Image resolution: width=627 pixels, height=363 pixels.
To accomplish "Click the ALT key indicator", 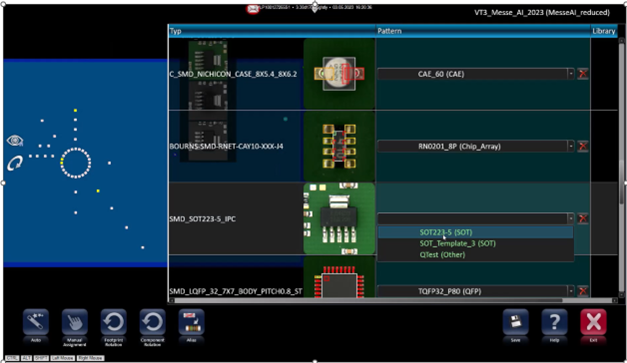I will 26,358.
